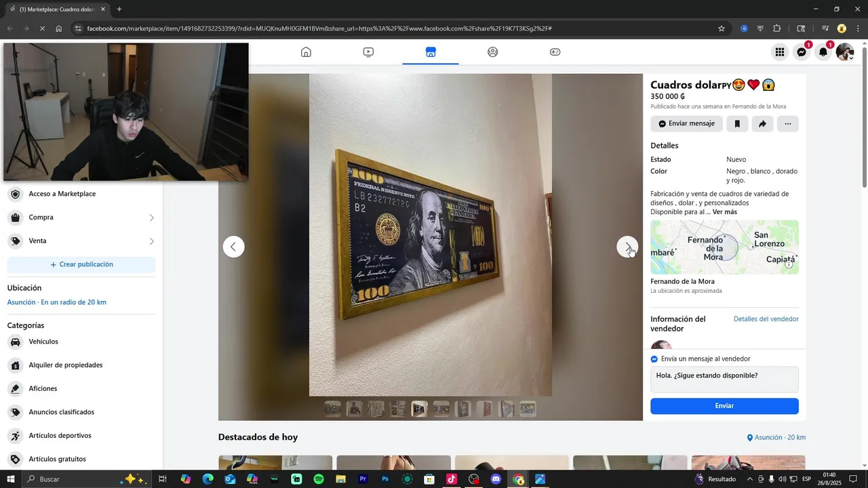Open the Vehículos category
Image resolution: width=868 pixels, height=488 pixels.
(81, 342)
